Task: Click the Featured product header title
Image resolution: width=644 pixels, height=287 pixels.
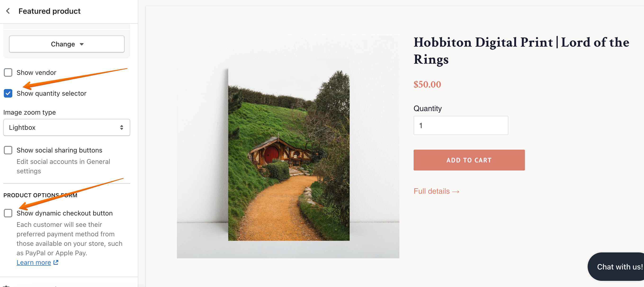Action: pyautogui.click(x=49, y=11)
